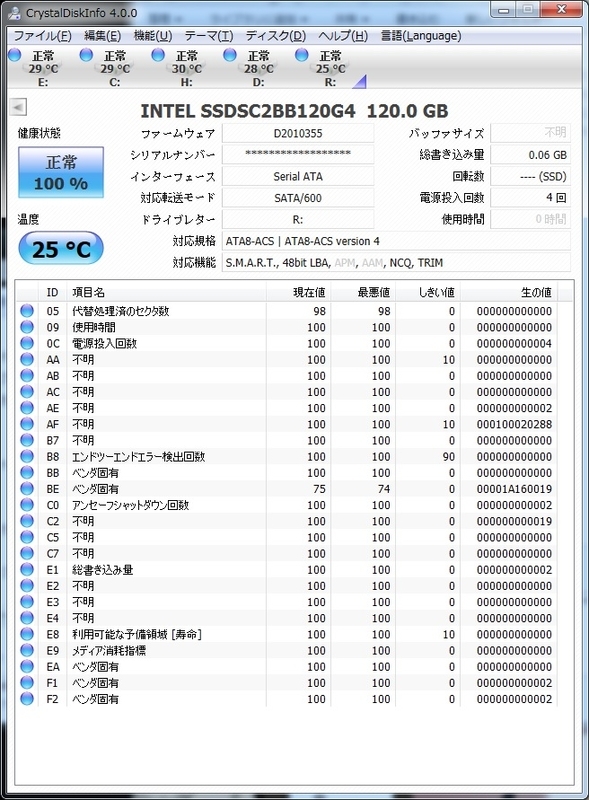
Task: Open the ディスク(D) menu
Action: (x=276, y=36)
